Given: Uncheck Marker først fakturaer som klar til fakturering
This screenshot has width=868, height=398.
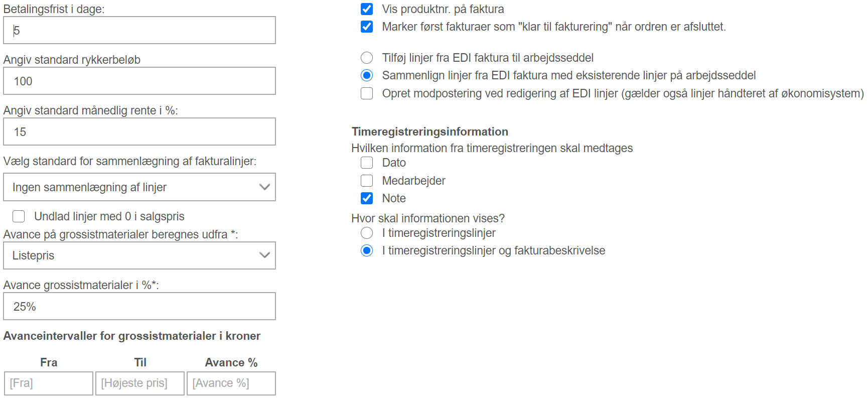Looking at the screenshot, I should [x=367, y=27].
